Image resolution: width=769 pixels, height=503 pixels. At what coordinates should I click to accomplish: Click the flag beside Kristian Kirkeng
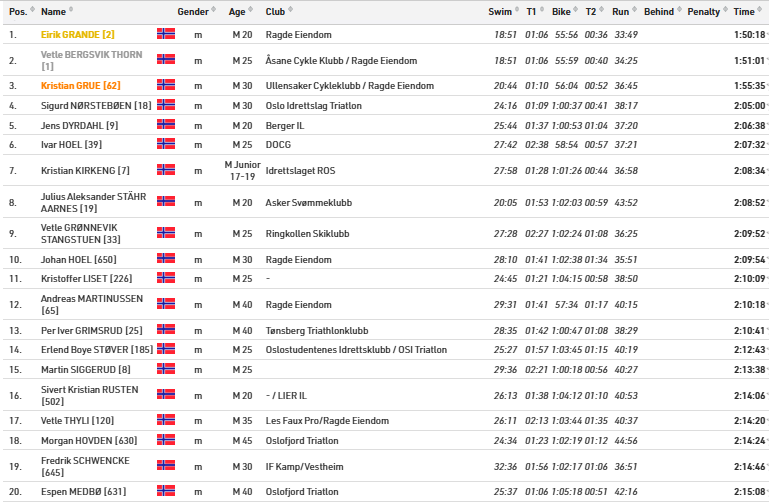(166, 170)
